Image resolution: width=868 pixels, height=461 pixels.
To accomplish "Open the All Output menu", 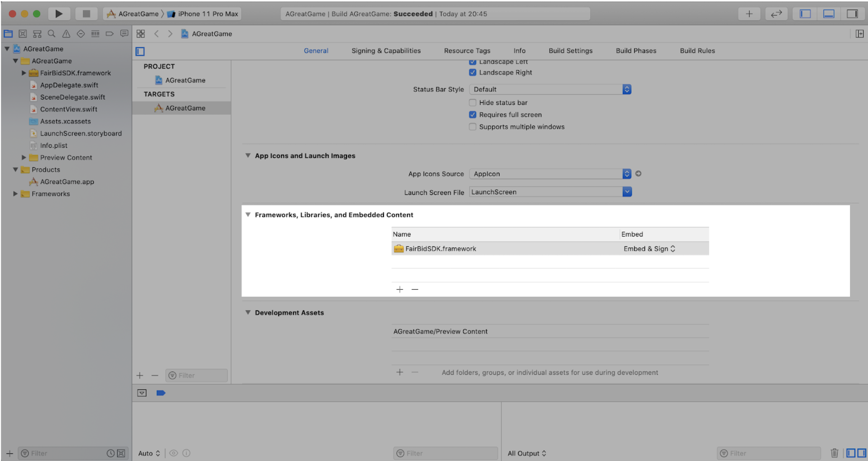I will coord(527,453).
